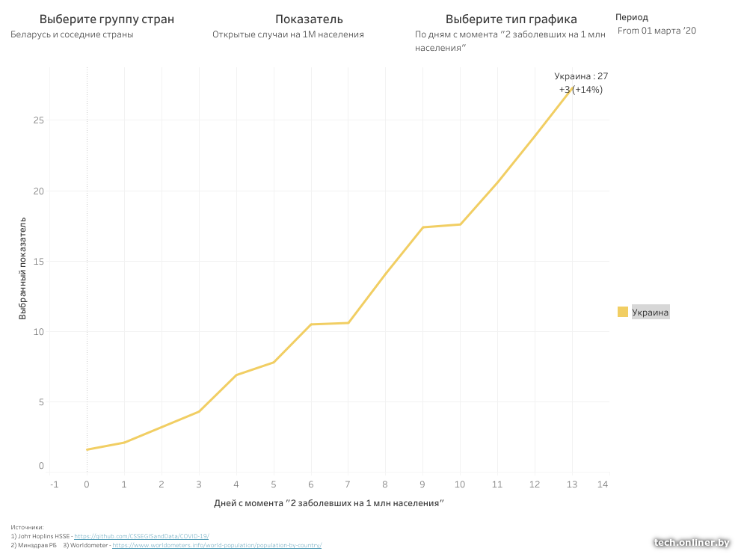
Task: Open the worldometers.info population-by-country link
Action: [x=217, y=545]
